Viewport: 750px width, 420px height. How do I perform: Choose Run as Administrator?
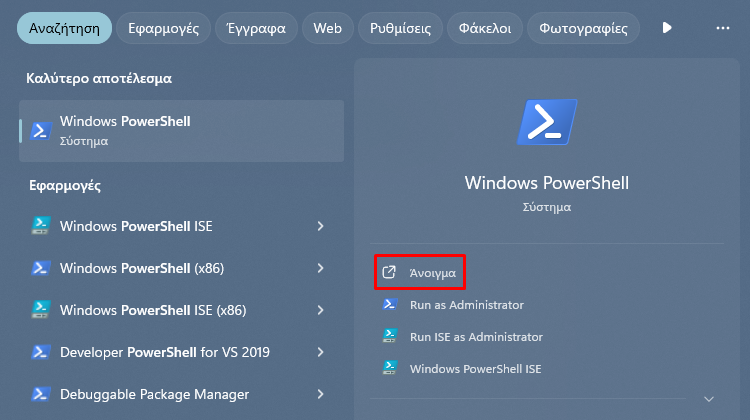point(466,305)
